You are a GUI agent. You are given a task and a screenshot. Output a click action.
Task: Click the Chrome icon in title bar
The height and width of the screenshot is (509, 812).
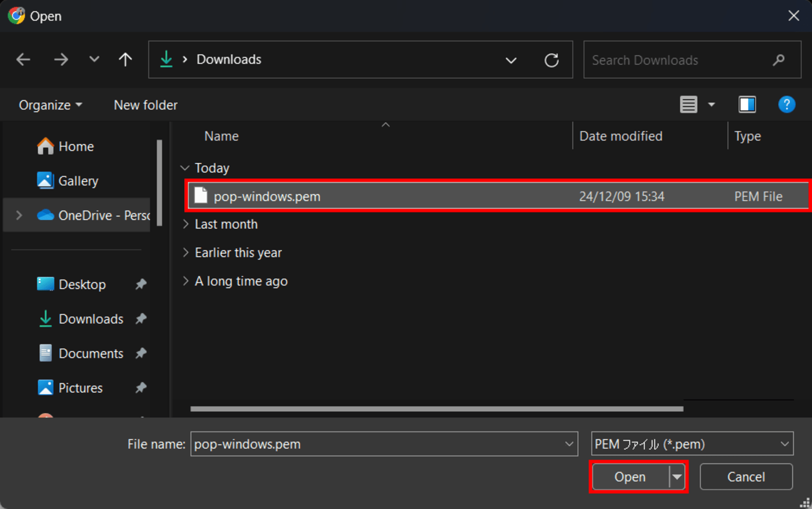(x=17, y=15)
